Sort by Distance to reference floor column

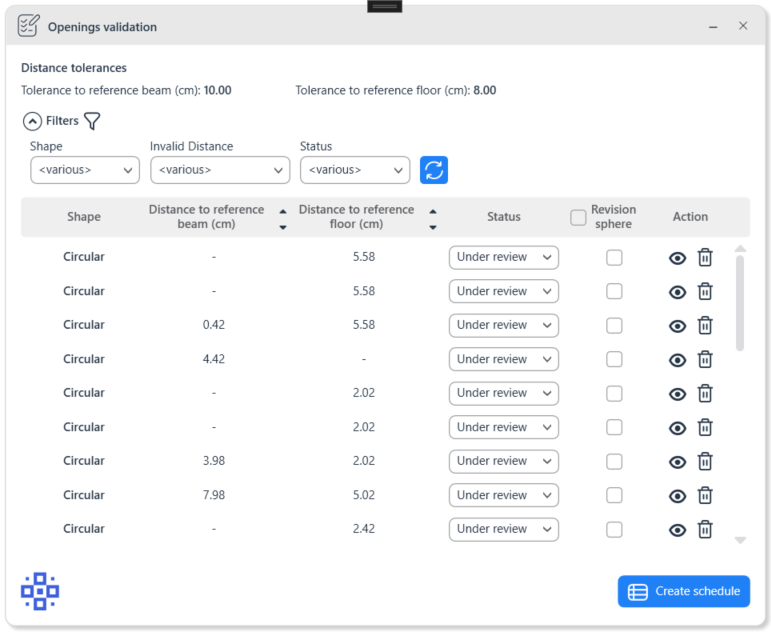click(x=432, y=218)
